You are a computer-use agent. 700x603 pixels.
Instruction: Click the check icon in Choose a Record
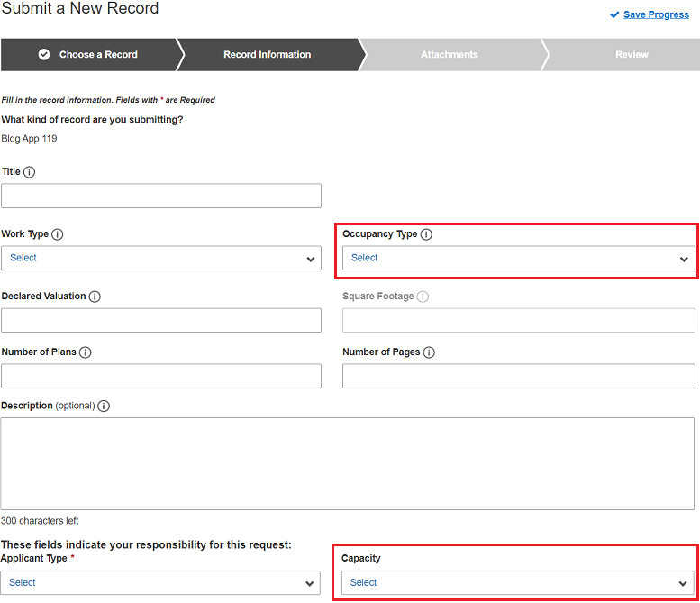pyautogui.click(x=44, y=54)
